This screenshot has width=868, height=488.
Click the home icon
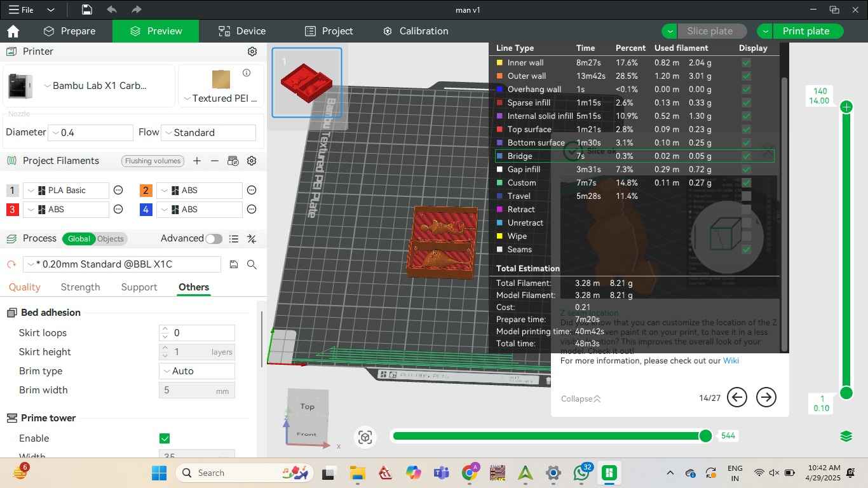click(13, 31)
